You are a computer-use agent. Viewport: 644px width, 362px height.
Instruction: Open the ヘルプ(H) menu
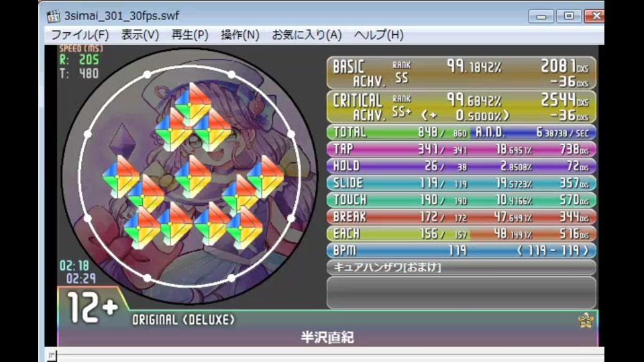point(378,35)
